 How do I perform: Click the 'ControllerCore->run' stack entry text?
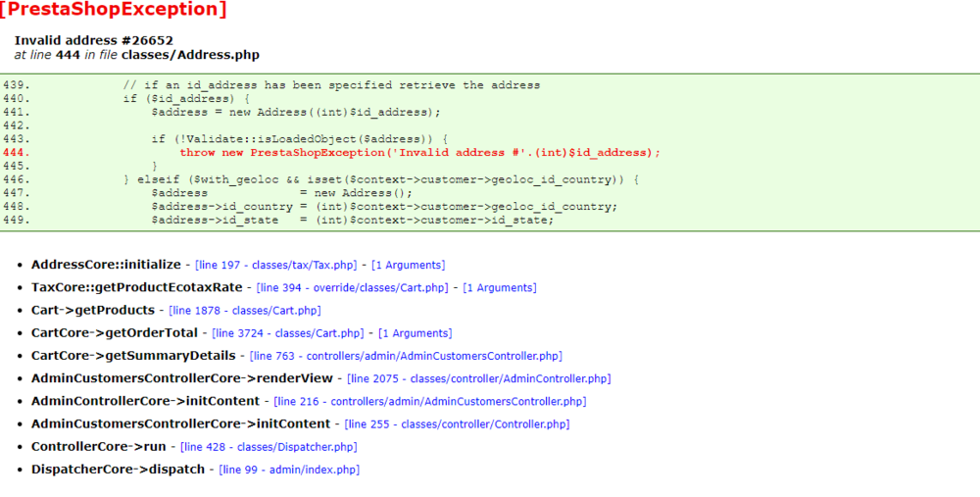point(99,447)
